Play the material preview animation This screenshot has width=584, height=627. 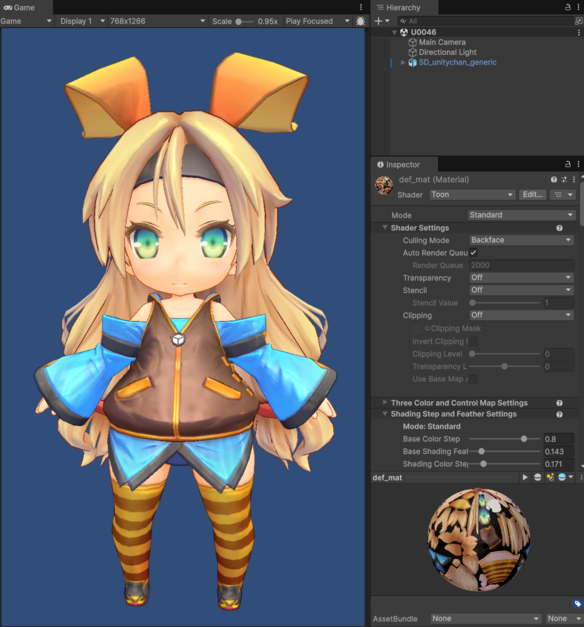[525, 477]
